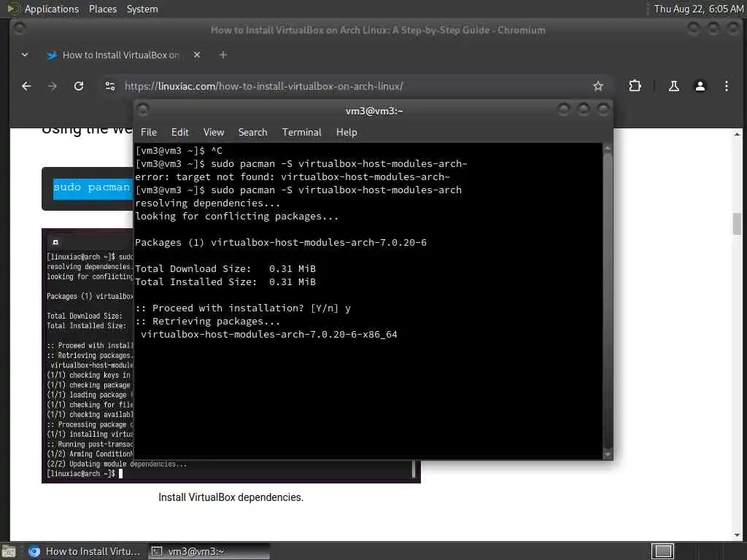Open the terminal Help menu
Image resolution: width=747 pixels, height=560 pixels.
347,133
